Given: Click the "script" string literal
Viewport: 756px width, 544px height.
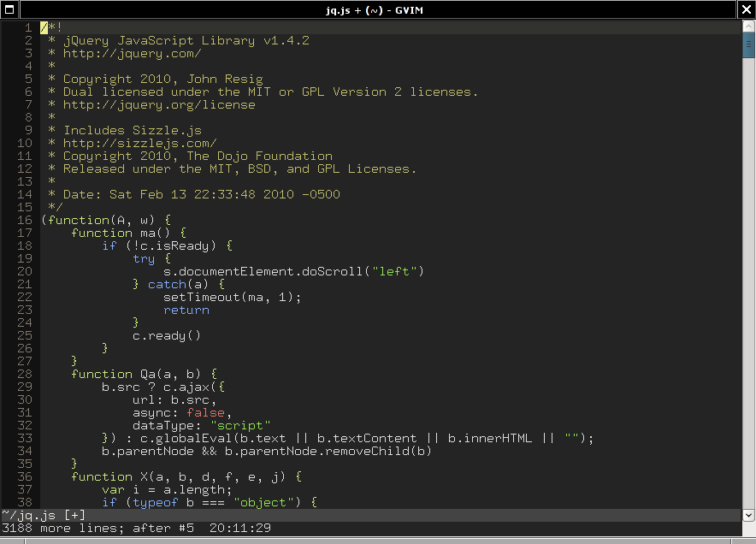Looking at the screenshot, I should (x=240, y=426).
